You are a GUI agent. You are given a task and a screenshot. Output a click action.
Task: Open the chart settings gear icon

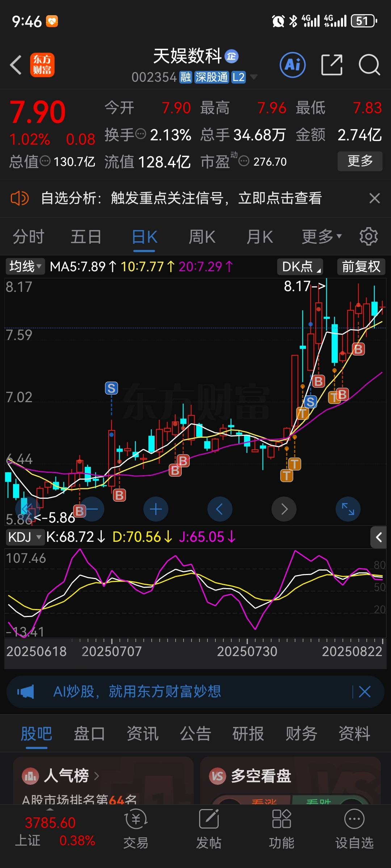pos(369,237)
